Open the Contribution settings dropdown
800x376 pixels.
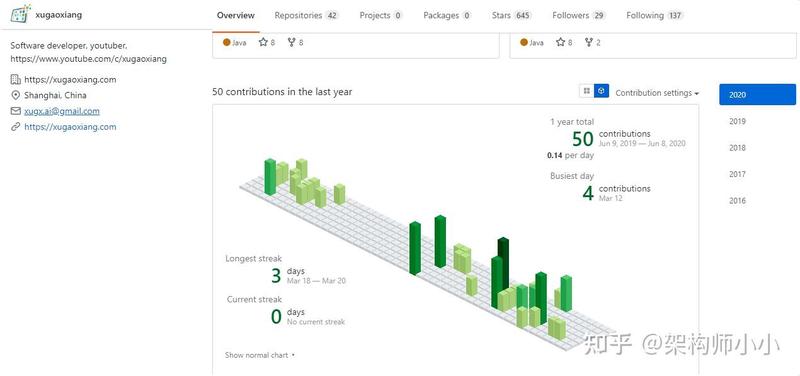coord(657,93)
